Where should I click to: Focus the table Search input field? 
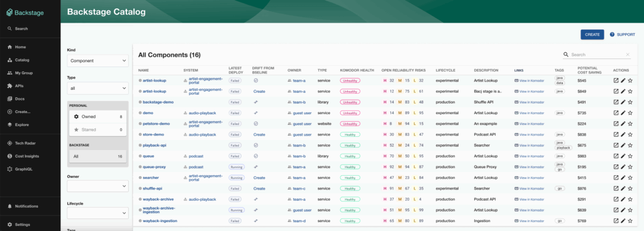[x=597, y=55]
